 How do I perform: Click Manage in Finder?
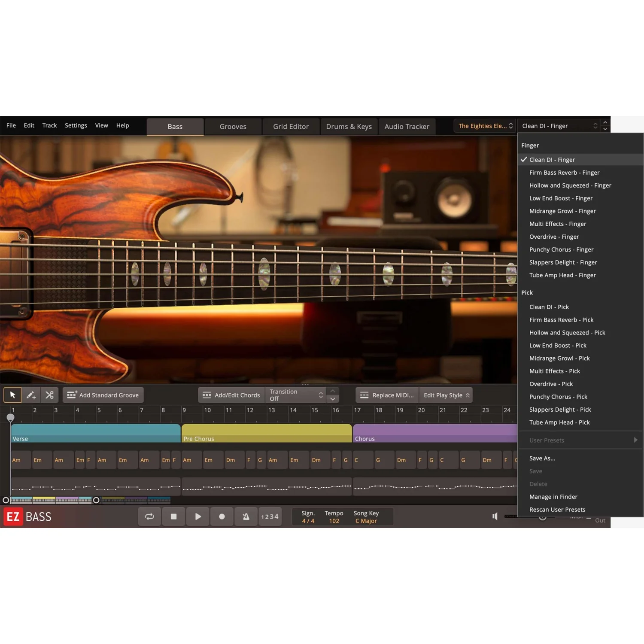(580, 497)
